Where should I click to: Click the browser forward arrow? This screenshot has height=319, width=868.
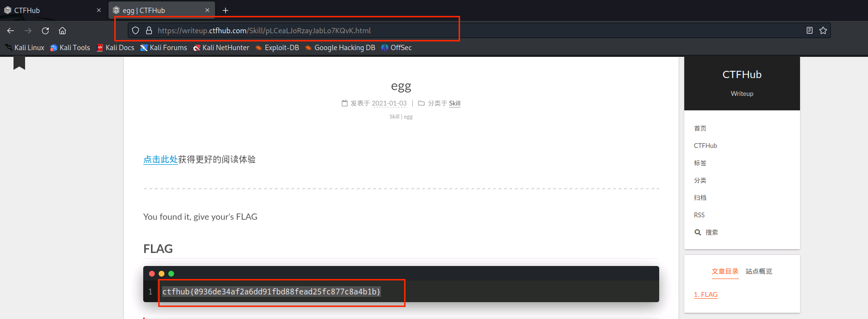[x=28, y=30]
